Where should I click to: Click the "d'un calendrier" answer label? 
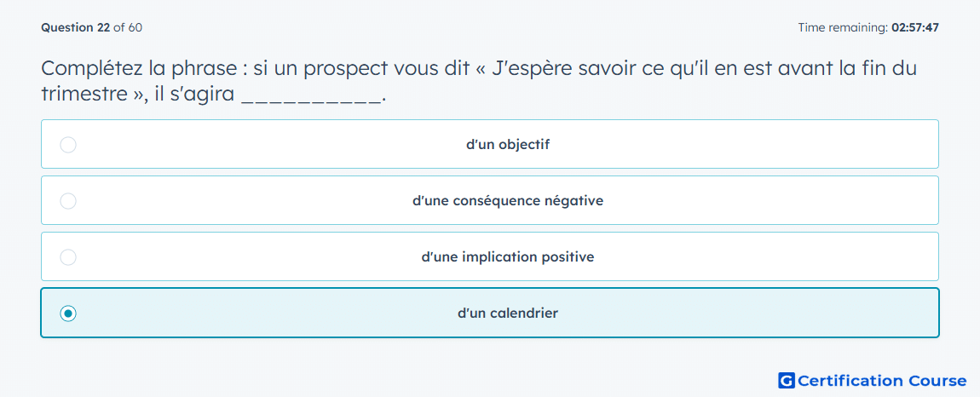point(508,314)
